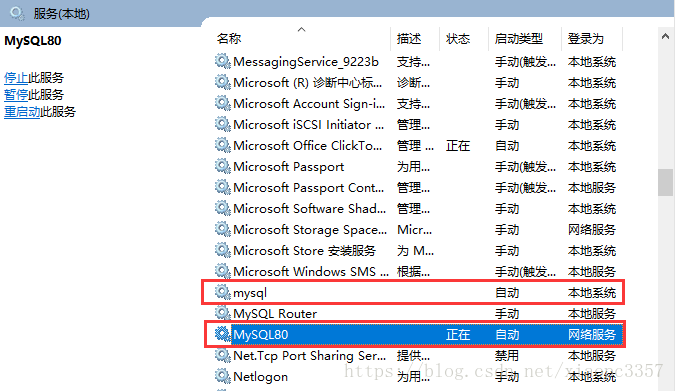675x391 pixels.
Task: Click gear icon for Net.Tcp Port Sharing
Action: click(223, 355)
